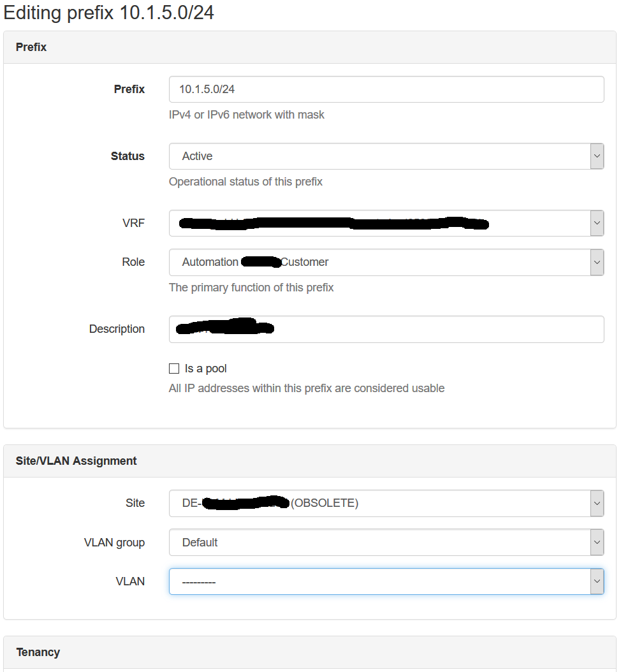This screenshot has width=621, height=672.
Task: Click the Prefix section header
Action: (31, 47)
